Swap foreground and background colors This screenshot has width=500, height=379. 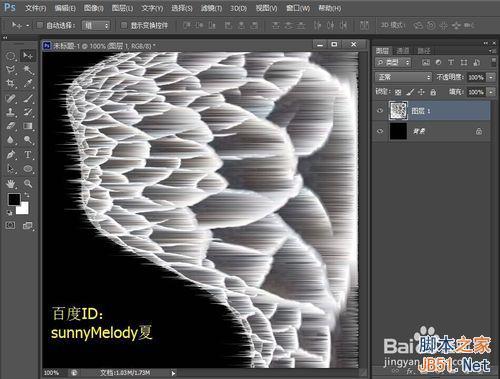(27, 195)
